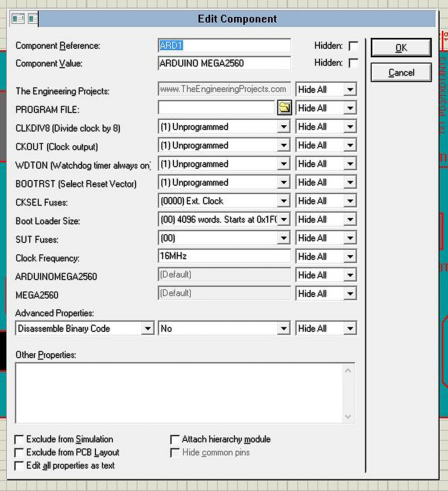Expand the Boot Loader Size dropdown
The image size is (448, 491).
pos(283,220)
